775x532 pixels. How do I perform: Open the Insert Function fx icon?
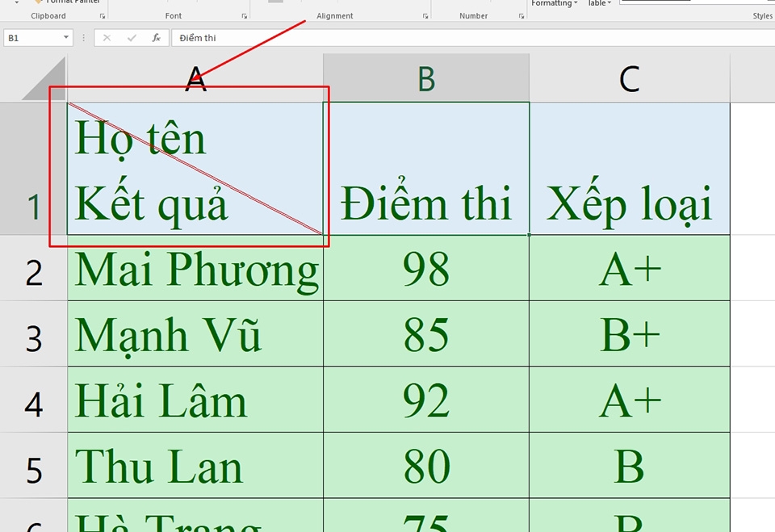156,38
